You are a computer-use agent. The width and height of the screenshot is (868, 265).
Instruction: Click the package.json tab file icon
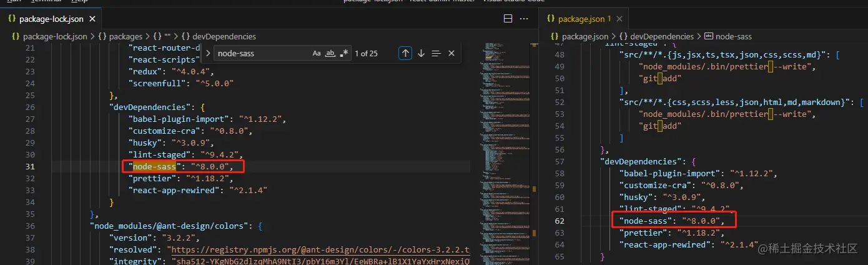(551, 19)
